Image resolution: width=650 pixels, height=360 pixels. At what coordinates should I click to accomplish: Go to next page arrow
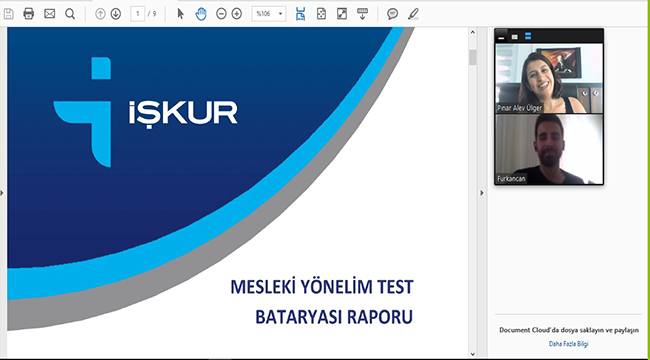[116, 14]
